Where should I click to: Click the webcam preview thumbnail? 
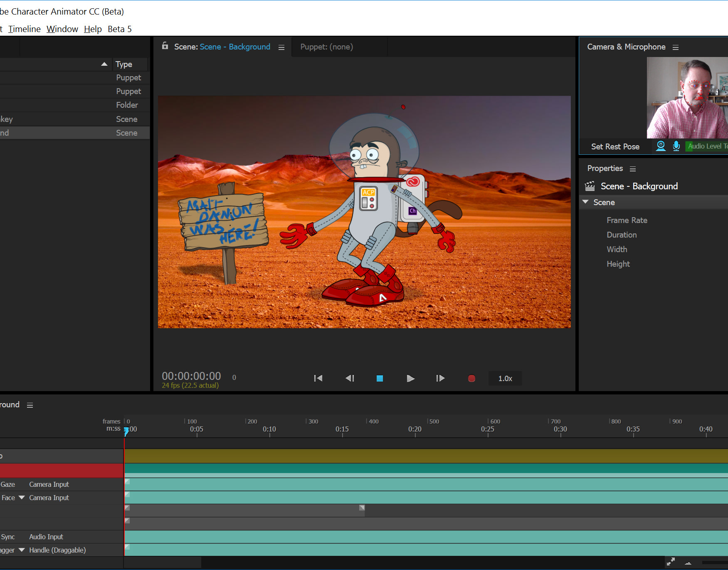point(687,97)
